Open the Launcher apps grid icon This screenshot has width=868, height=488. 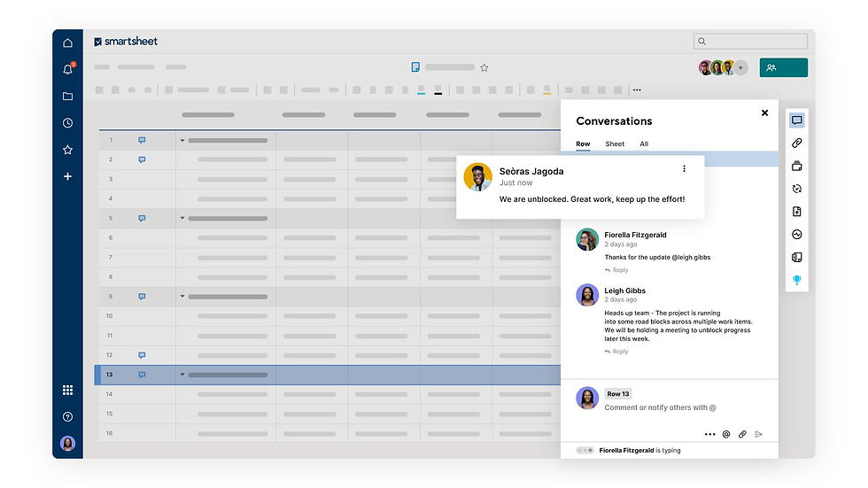pyautogui.click(x=67, y=390)
